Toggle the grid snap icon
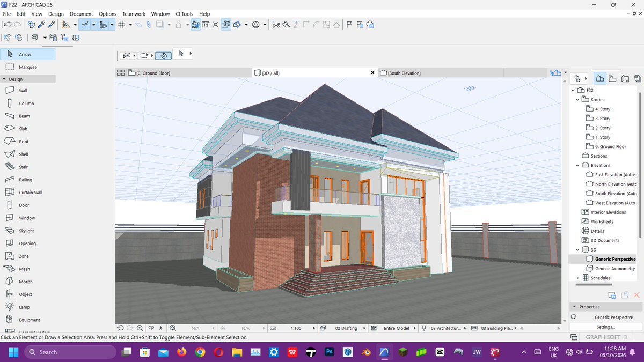 (x=121, y=24)
